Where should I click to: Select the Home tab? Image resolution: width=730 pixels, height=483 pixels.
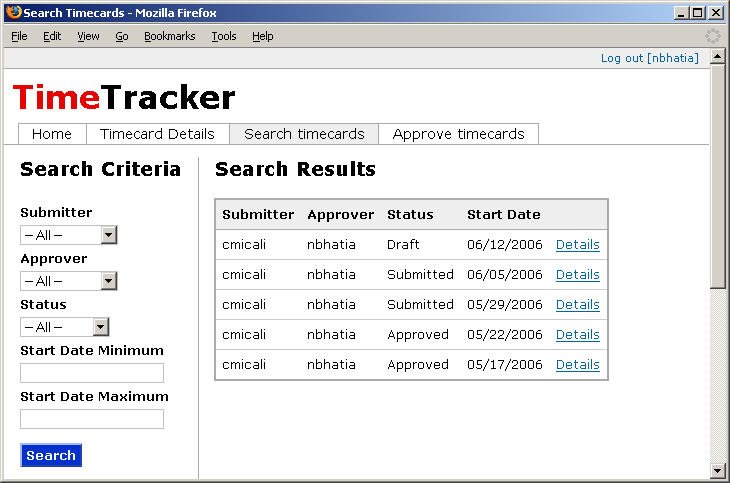pyautogui.click(x=52, y=134)
